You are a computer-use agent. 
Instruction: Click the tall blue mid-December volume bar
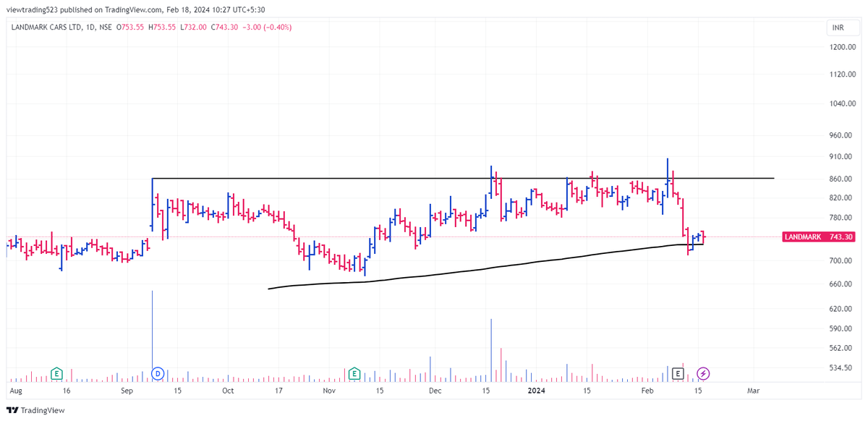[x=491, y=350]
